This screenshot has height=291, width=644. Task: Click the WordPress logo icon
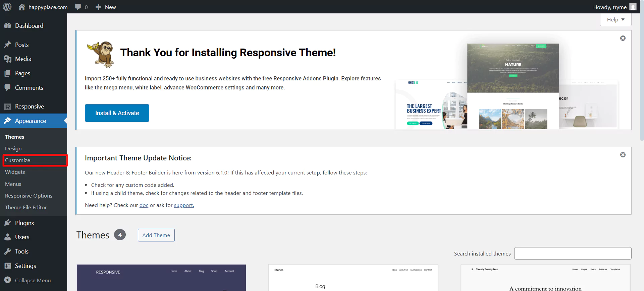[7, 7]
